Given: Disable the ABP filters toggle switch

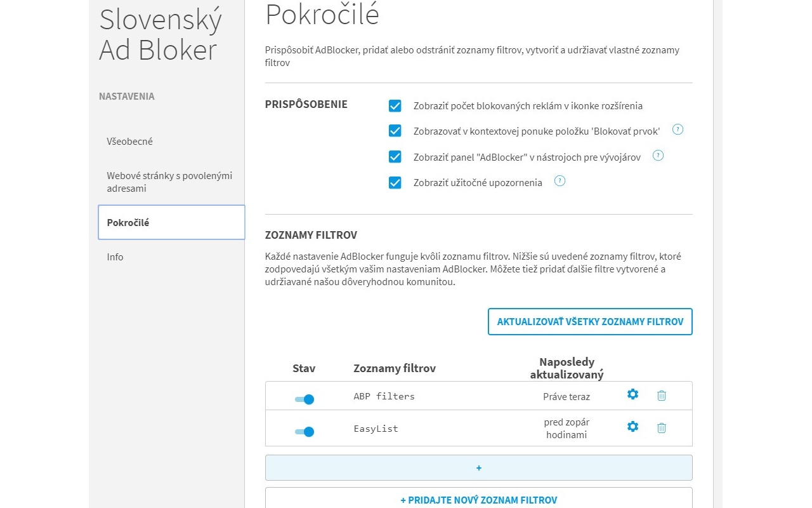Looking at the screenshot, I should coord(304,399).
